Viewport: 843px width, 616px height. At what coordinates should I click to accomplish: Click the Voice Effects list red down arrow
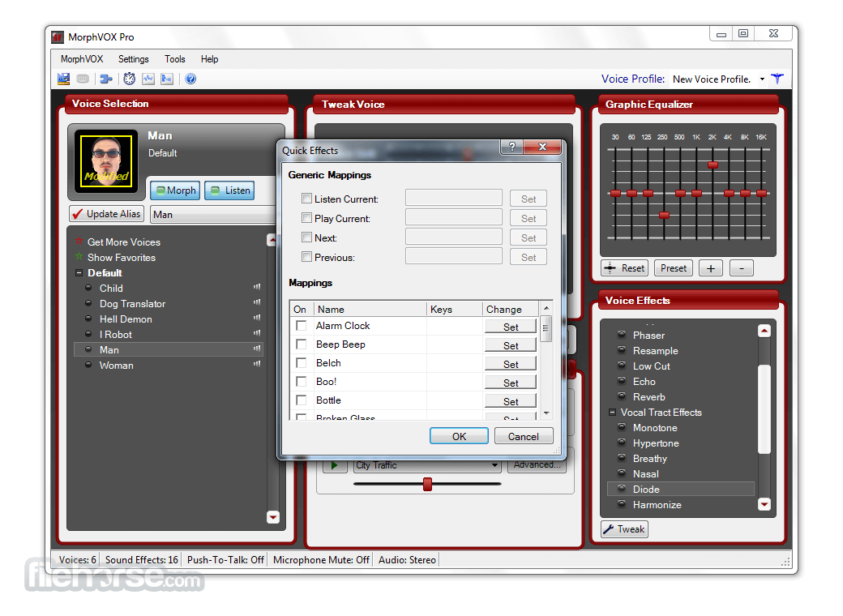[x=764, y=504]
